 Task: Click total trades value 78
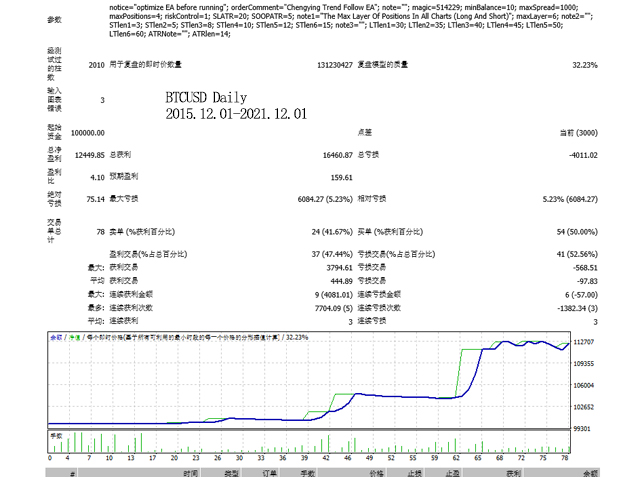pyautogui.click(x=100, y=232)
